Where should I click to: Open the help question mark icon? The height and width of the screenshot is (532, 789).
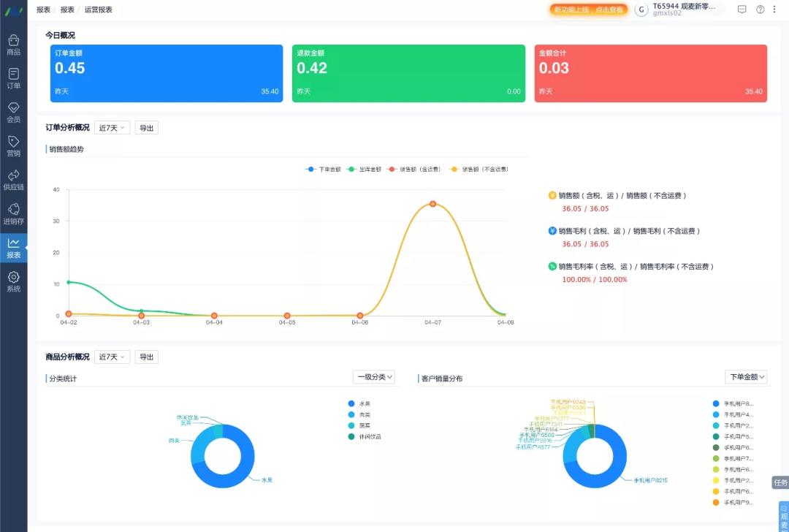click(x=761, y=9)
